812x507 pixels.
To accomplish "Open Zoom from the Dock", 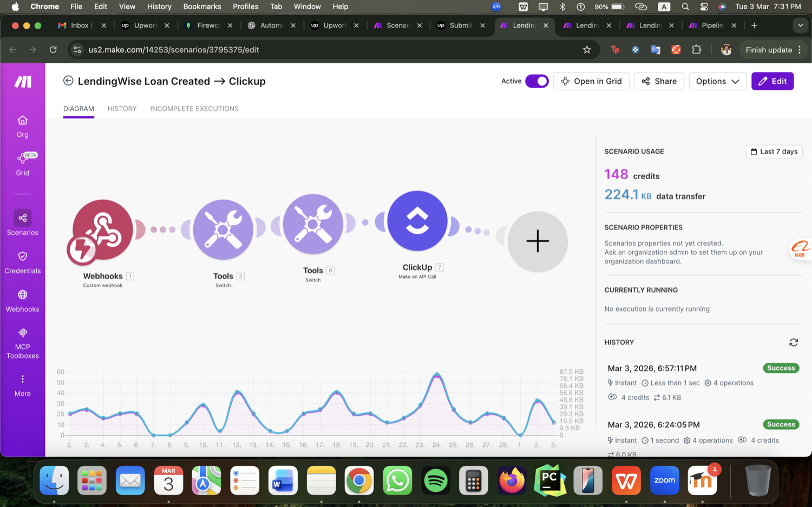I will point(665,480).
